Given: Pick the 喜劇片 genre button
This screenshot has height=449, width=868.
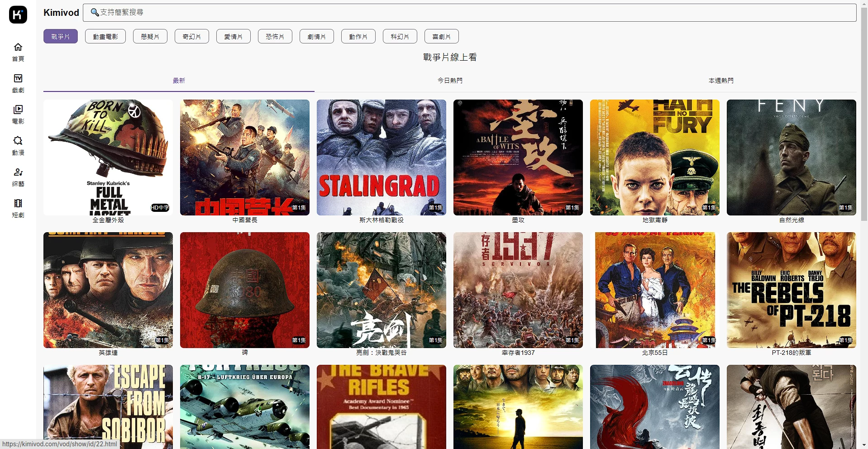Looking at the screenshot, I should point(441,37).
